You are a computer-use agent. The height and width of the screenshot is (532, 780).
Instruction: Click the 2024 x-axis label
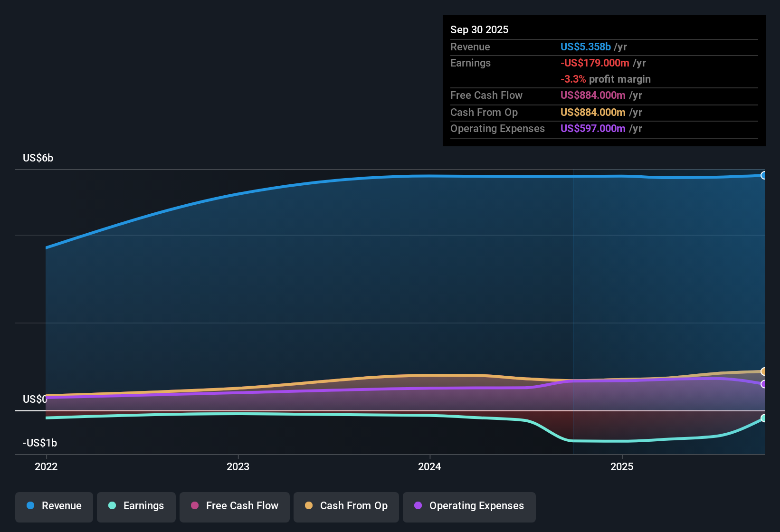pos(429,466)
